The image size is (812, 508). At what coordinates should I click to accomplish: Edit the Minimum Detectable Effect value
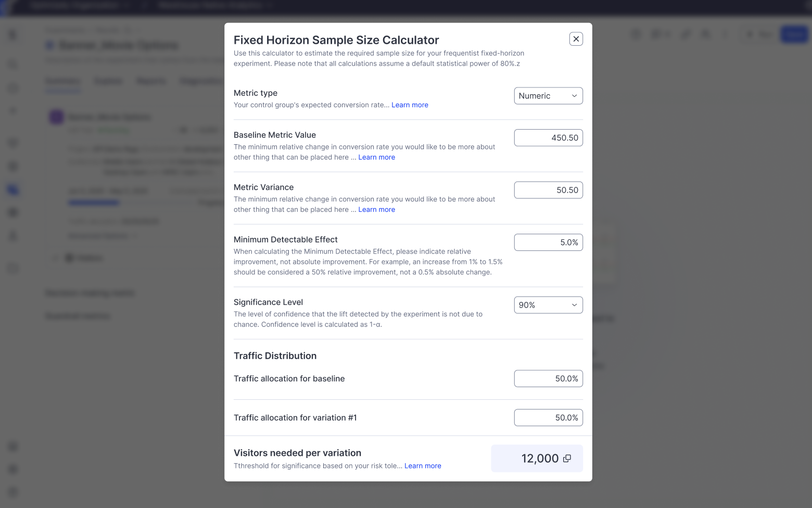[548, 243]
